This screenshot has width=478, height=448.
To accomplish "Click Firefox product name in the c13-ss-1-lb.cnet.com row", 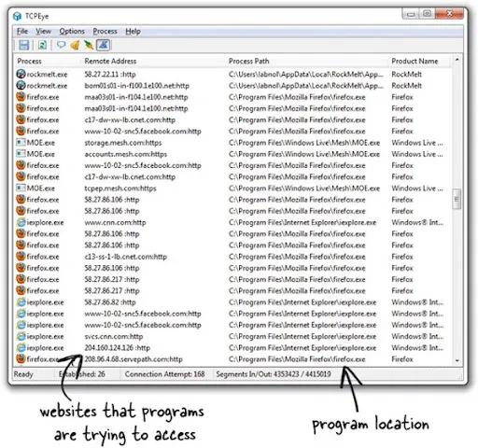I will (402, 257).
